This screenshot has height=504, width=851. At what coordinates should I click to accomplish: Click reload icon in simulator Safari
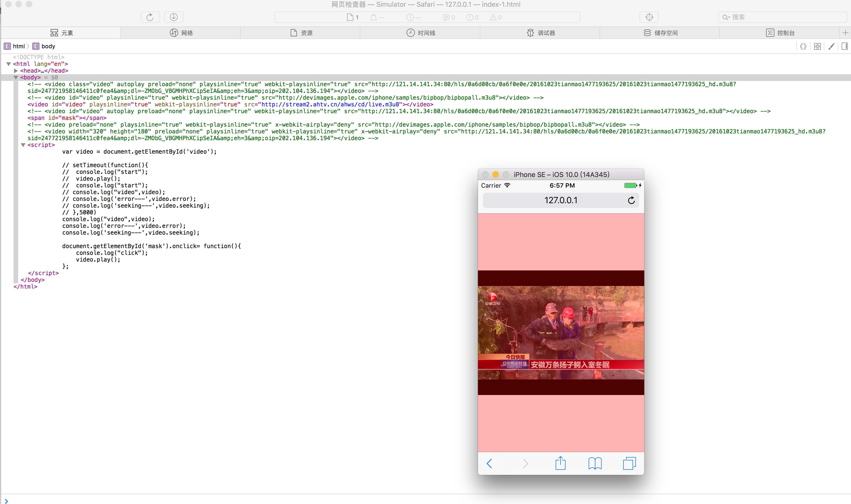click(x=631, y=200)
